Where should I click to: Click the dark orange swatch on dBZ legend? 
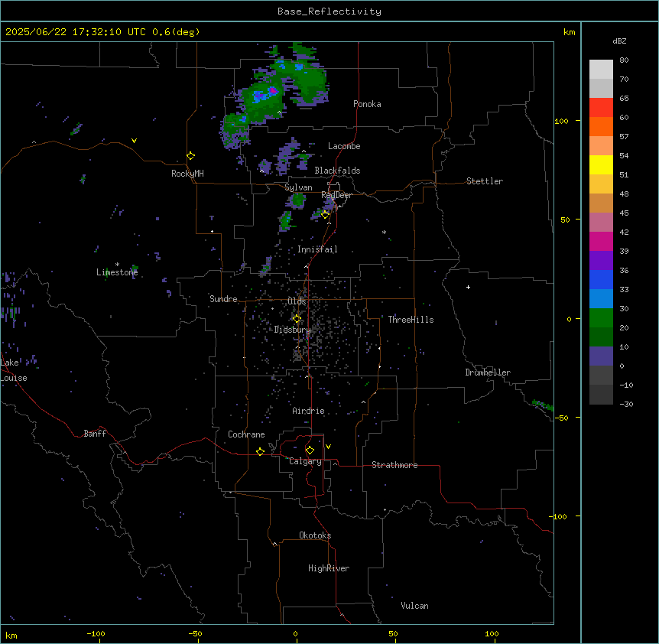pyautogui.click(x=601, y=126)
